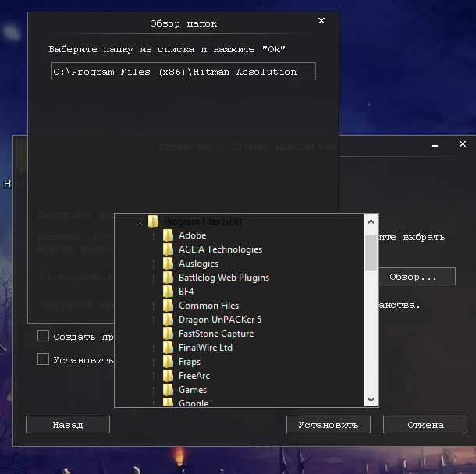Select Common Files folder
476x474 pixels.
(209, 306)
